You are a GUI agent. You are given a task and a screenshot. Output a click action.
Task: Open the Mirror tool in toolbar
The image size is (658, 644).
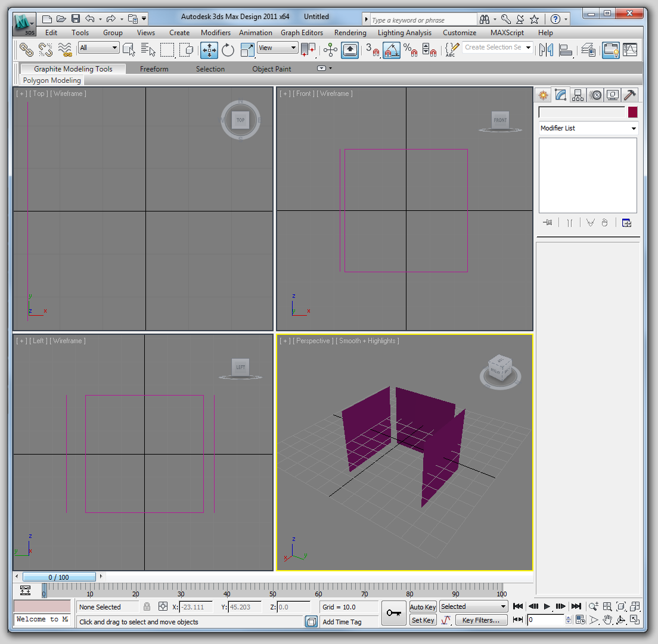pos(546,50)
